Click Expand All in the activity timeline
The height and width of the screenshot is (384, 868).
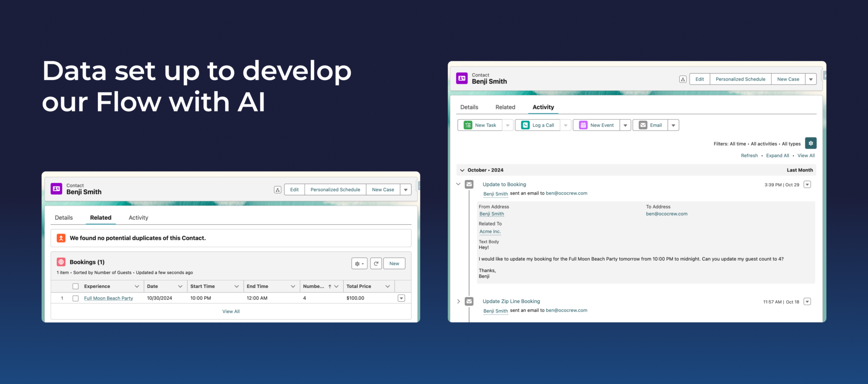(x=777, y=156)
